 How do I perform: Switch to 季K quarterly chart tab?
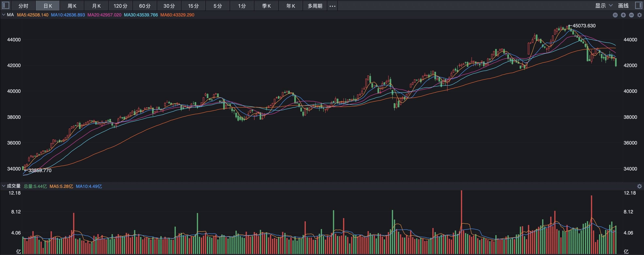tap(266, 6)
